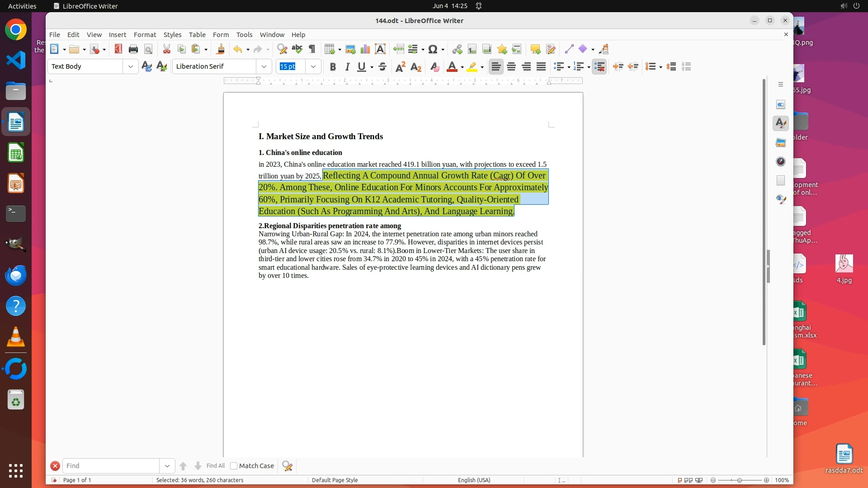868x488 pixels.
Task: Open the Format menu
Action: pyautogui.click(x=145, y=35)
